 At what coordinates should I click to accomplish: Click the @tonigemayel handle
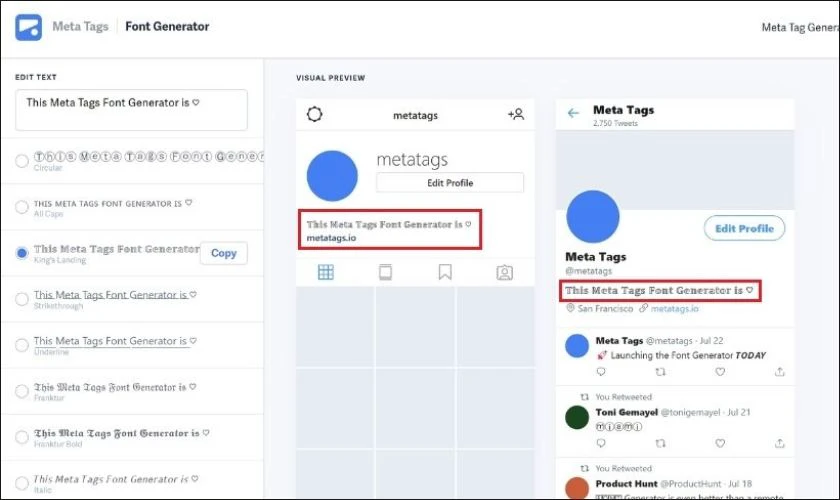690,412
